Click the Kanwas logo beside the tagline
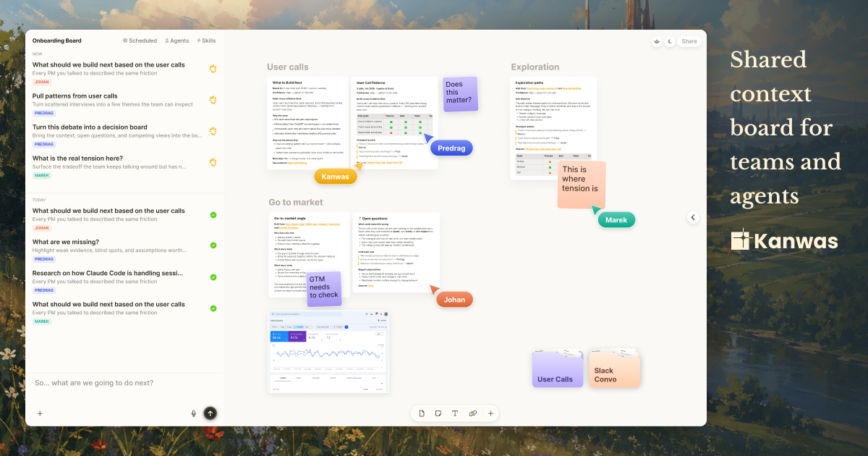The height and width of the screenshot is (456, 868). coord(786,241)
